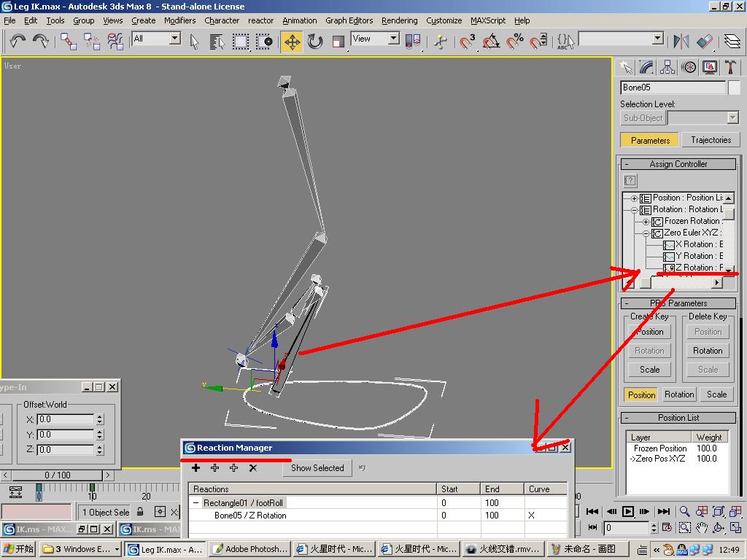Activate Select and Scale tool
Screen dimensions: 747x560
[338, 42]
